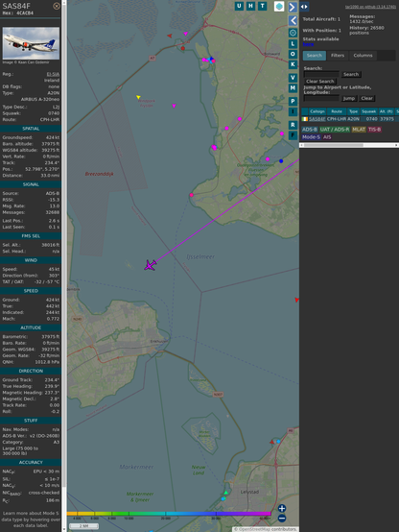Screen dimensions: 399x532
Task: Toggle the ADS-B source legend label
Action: (x=310, y=130)
